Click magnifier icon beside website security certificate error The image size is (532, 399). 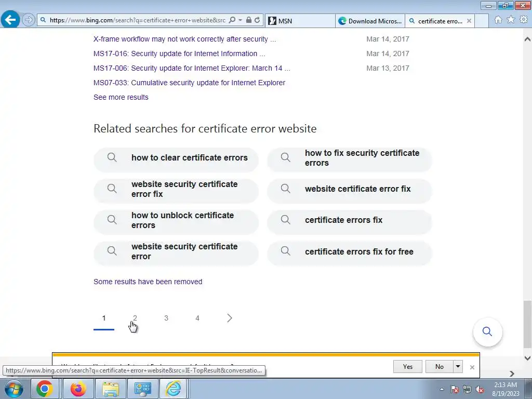coord(112,251)
